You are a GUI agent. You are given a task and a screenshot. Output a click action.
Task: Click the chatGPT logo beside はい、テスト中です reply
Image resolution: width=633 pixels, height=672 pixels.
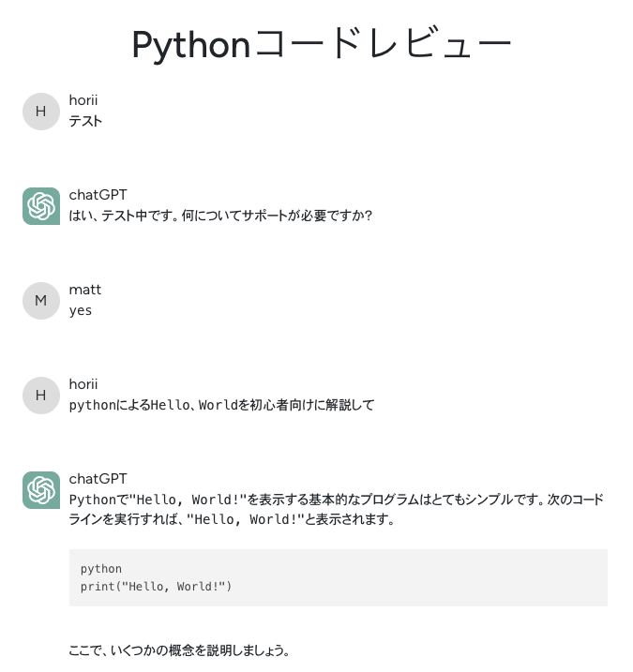pos(40,206)
